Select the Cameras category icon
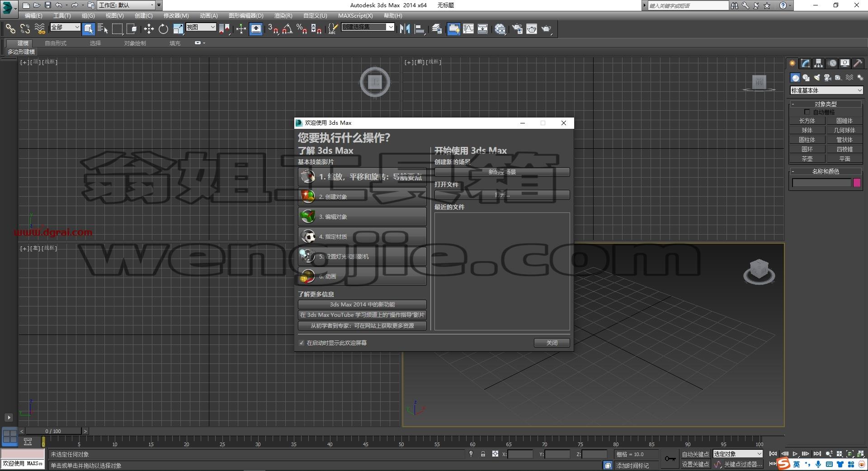The width and height of the screenshot is (868, 471). 828,78
